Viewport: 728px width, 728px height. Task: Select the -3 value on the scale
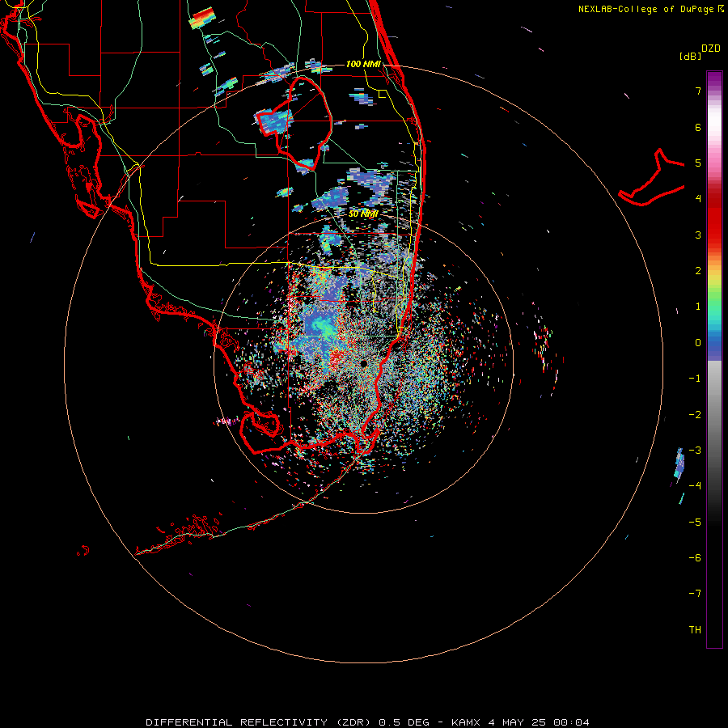(x=695, y=451)
